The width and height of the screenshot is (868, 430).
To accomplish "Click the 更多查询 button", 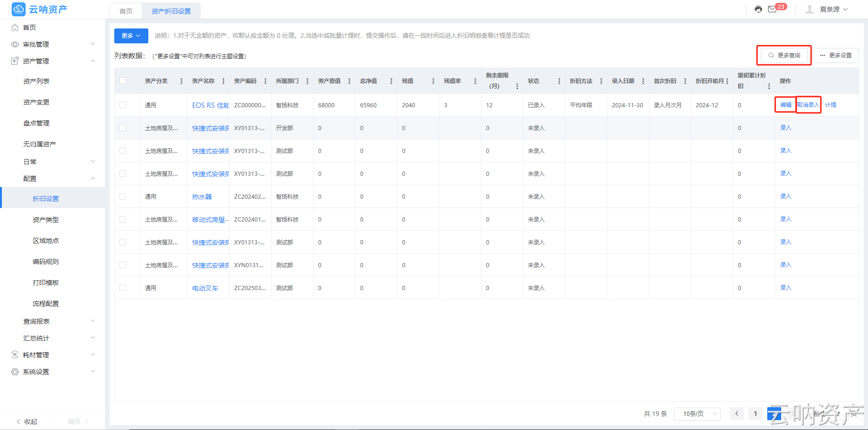I will [x=784, y=55].
